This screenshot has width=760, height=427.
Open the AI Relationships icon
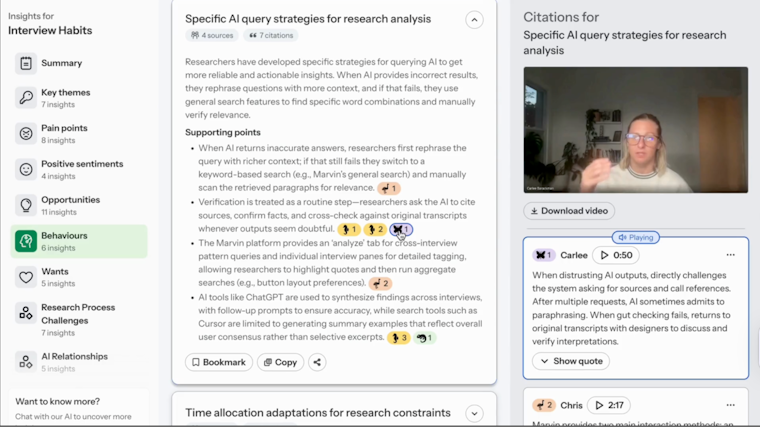click(x=26, y=361)
